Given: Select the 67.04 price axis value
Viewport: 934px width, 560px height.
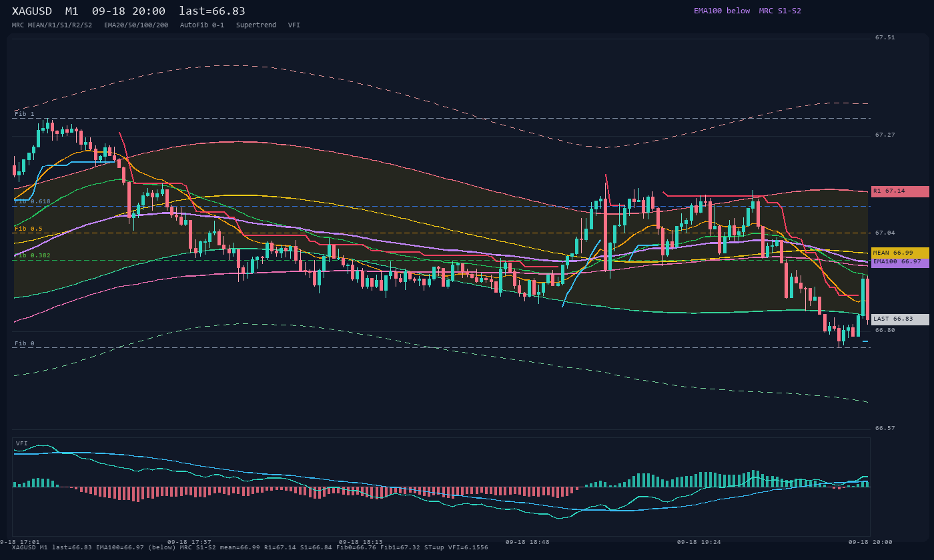Looking at the screenshot, I should point(885,233).
